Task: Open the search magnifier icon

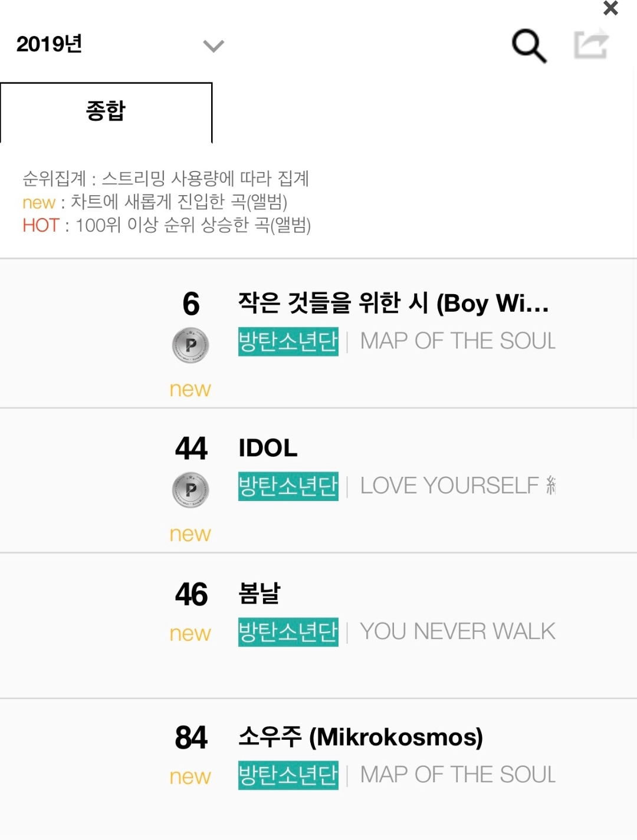Action: point(529,45)
